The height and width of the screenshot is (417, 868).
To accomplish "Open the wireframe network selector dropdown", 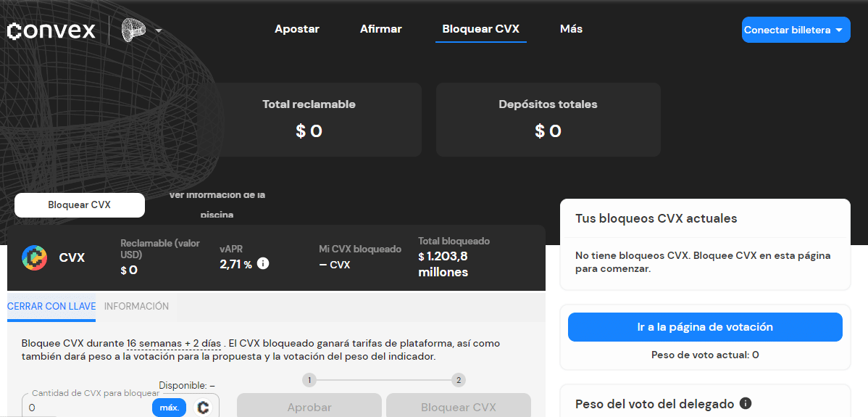I will tap(142, 30).
